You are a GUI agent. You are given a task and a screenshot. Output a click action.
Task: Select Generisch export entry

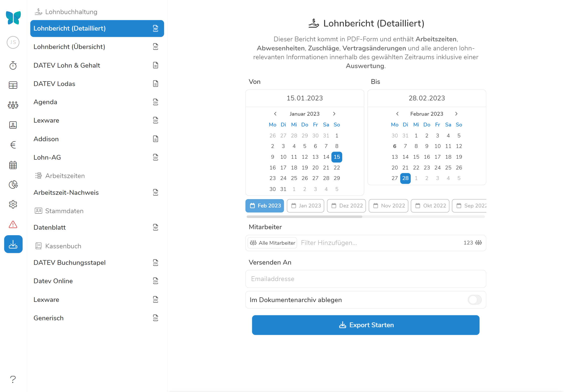(97, 318)
